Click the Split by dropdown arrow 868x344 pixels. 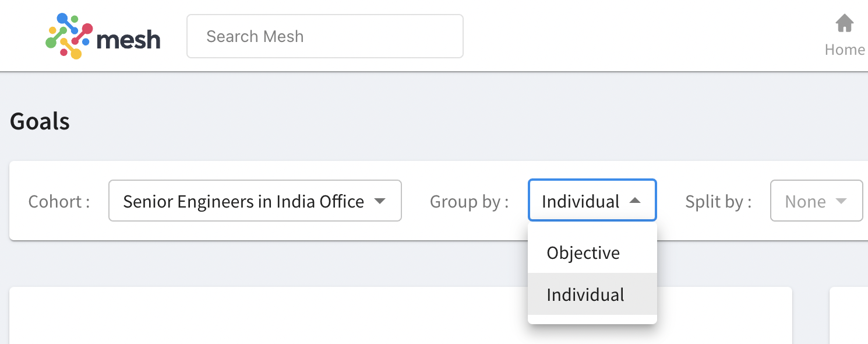[x=841, y=201]
